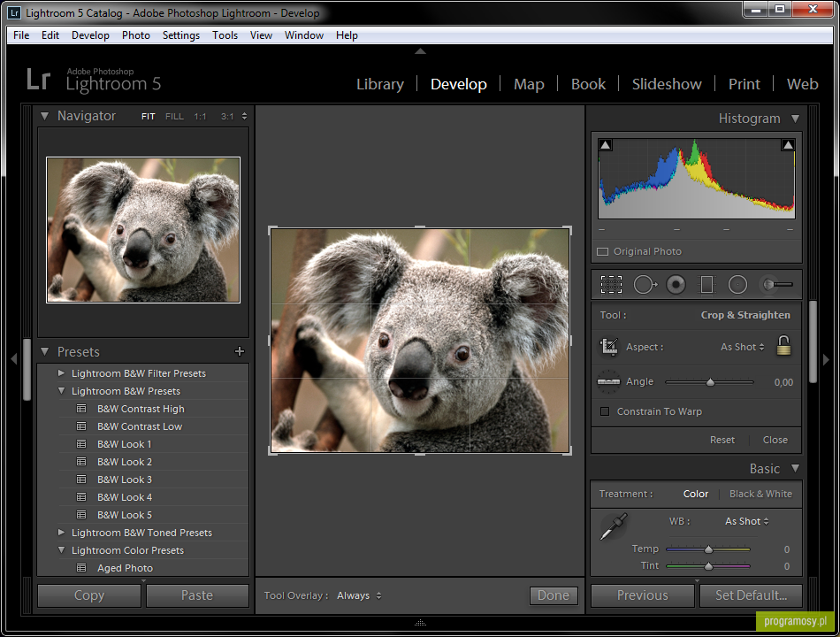Click the filmstrip handle at bottom center
This screenshot has width=840, height=637.
tap(421, 623)
